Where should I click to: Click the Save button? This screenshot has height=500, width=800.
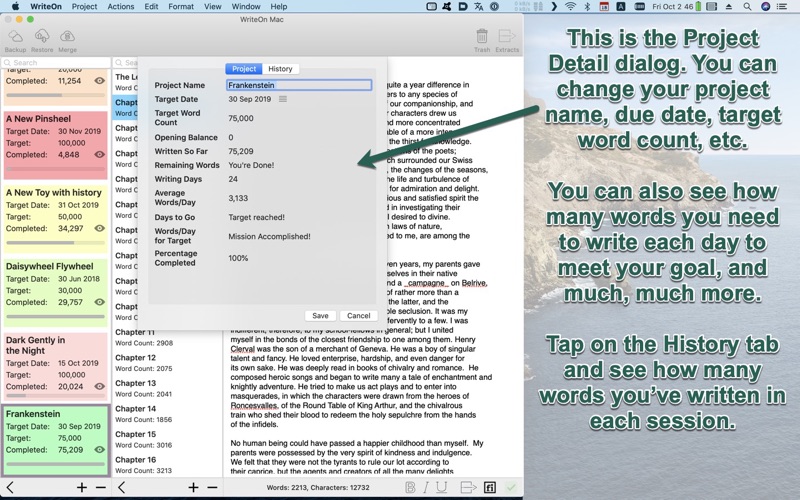(x=320, y=315)
